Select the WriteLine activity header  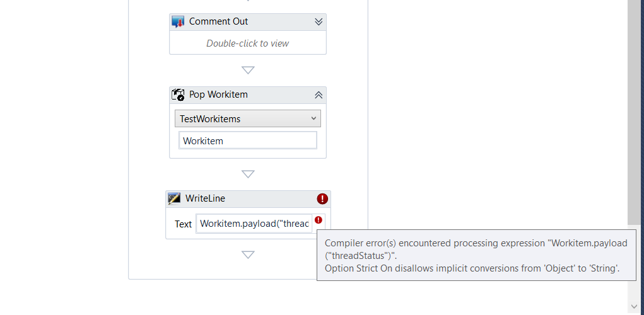[248, 199]
